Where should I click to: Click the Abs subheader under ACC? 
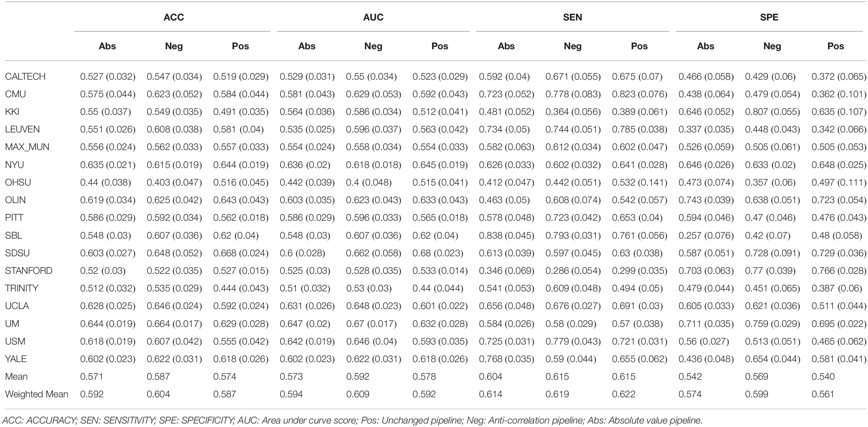pyautogui.click(x=107, y=46)
